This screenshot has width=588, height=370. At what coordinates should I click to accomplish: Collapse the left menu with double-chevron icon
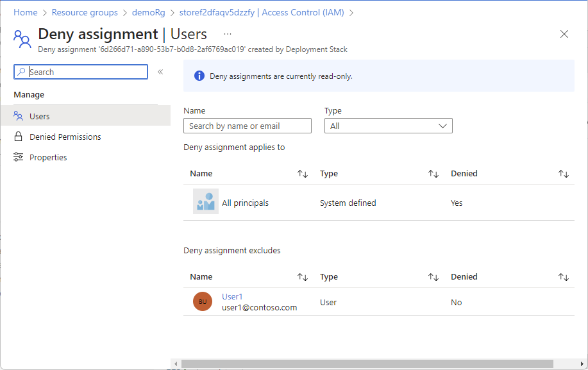160,72
